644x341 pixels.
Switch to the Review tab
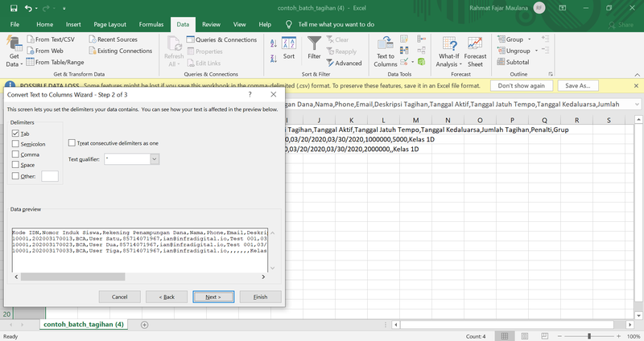(211, 25)
